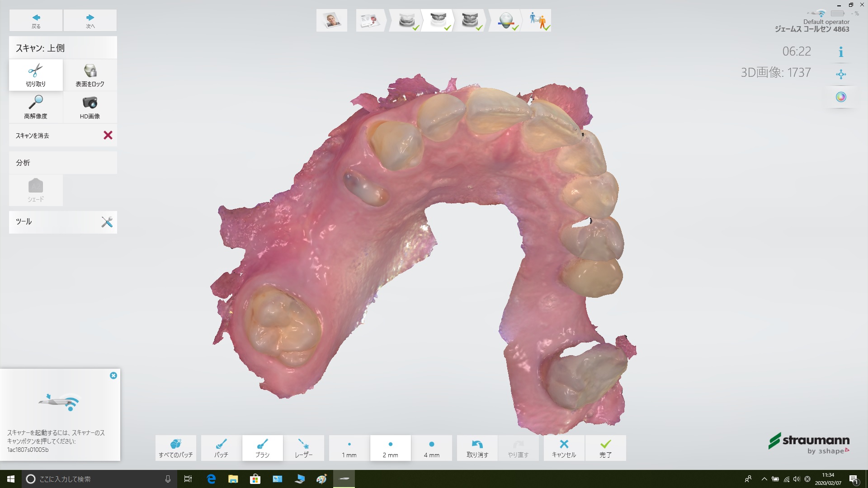Image resolution: width=868 pixels, height=488 pixels.
Task: Pick the レーザー laser trim tool
Action: tap(303, 448)
